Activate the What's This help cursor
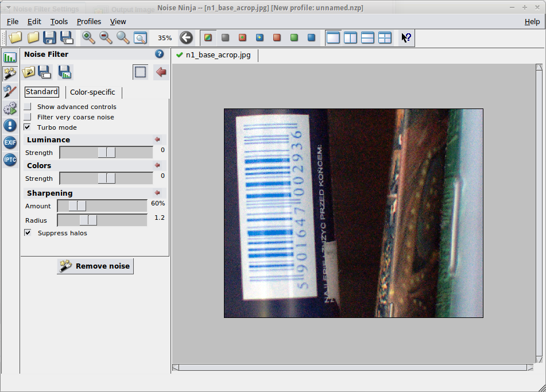546x392 pixels. (406, 38)
